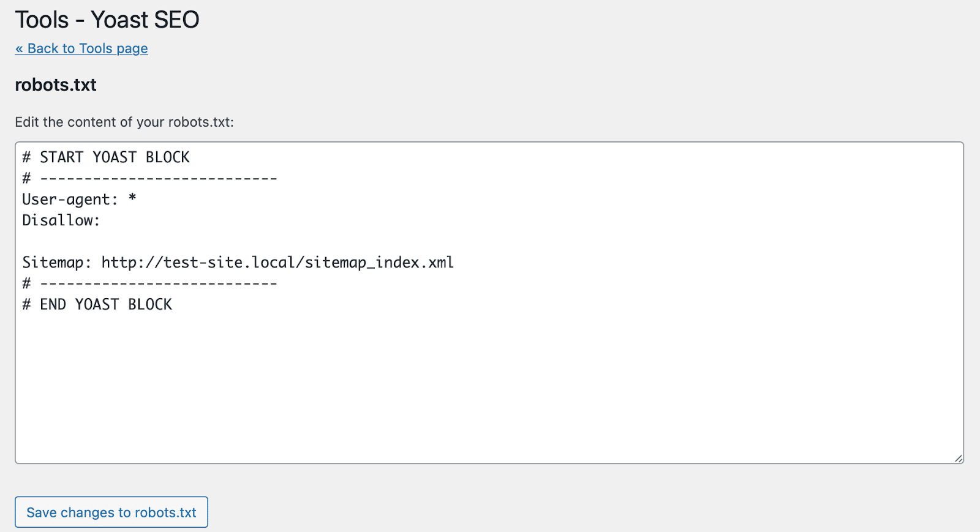Image resolution: width=980 pixels, height=532 pixels.
Task: Click the blank line above the Sitemap entry
Action: 184,241
